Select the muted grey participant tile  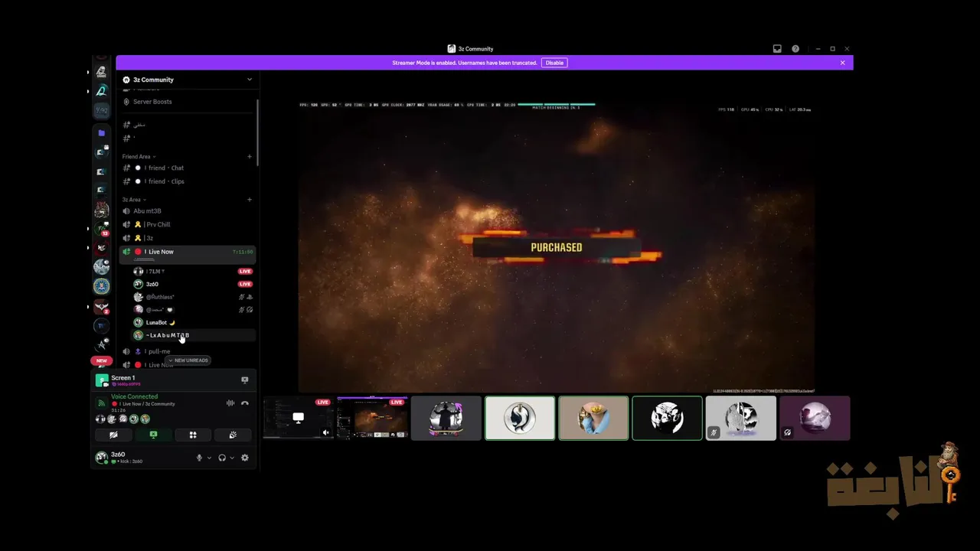(740, 418)
